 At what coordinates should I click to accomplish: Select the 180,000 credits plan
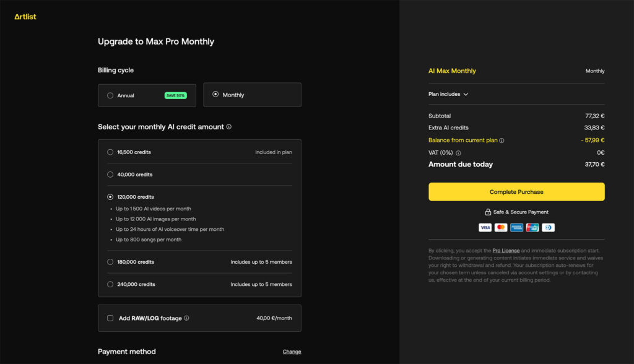110,262
